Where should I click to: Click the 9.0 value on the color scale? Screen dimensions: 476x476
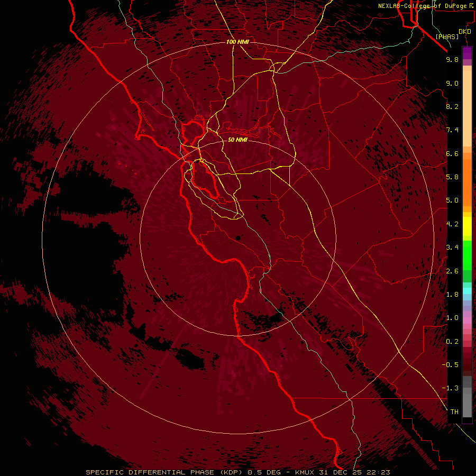452,83
